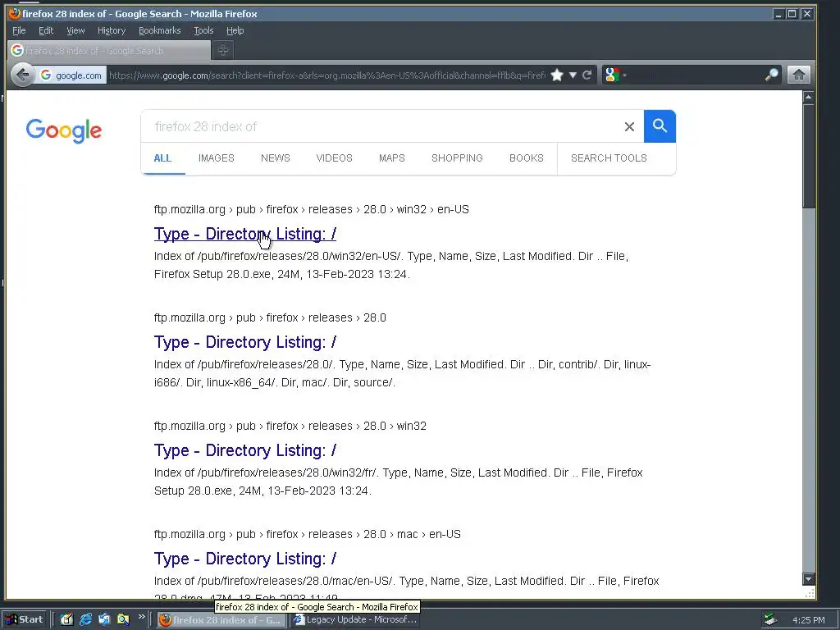Viewport: 840px width, 630px height.
Task: Click breadcrumb ending in mac › en-US
Action: point(307,534)
